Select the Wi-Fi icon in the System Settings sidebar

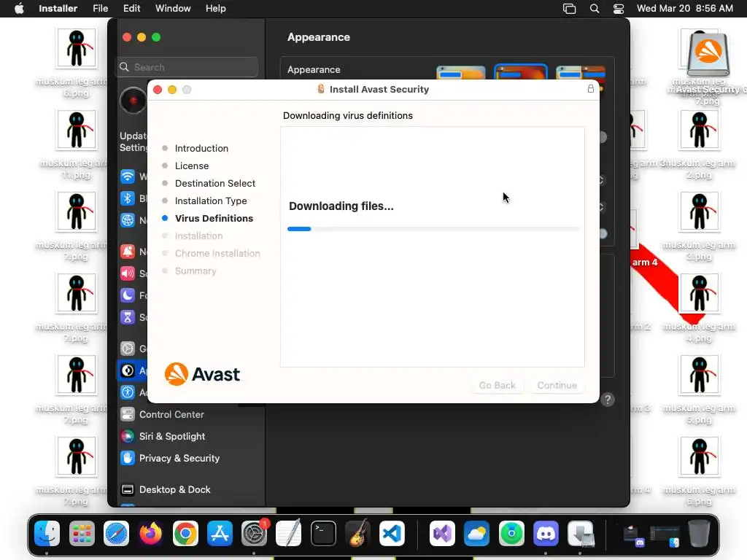pos(128,176)
